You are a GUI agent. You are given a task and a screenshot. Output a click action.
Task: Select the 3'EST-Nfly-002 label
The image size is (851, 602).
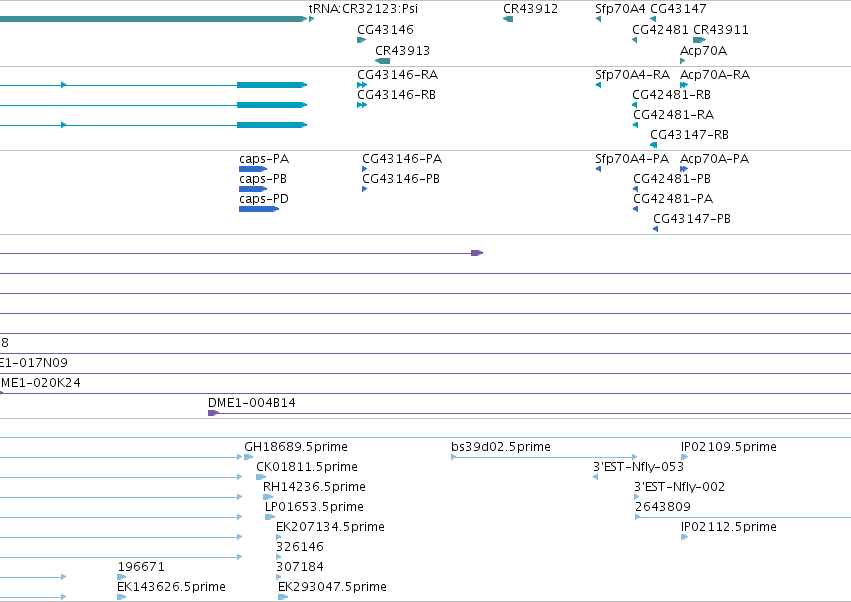679,487
